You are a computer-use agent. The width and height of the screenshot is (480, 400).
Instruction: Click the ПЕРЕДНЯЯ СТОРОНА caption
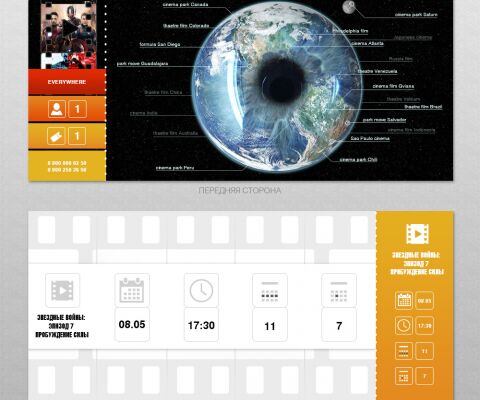click(x=240, y=190)
